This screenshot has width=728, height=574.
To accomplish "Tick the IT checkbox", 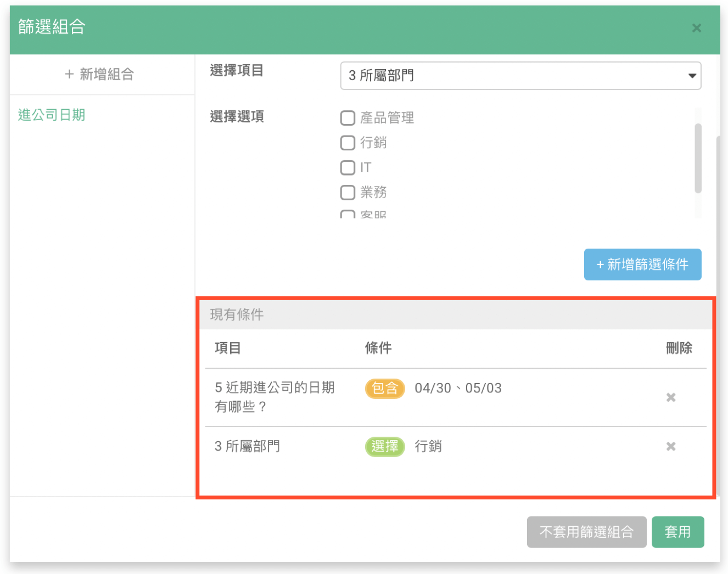I will coord(348,167).
